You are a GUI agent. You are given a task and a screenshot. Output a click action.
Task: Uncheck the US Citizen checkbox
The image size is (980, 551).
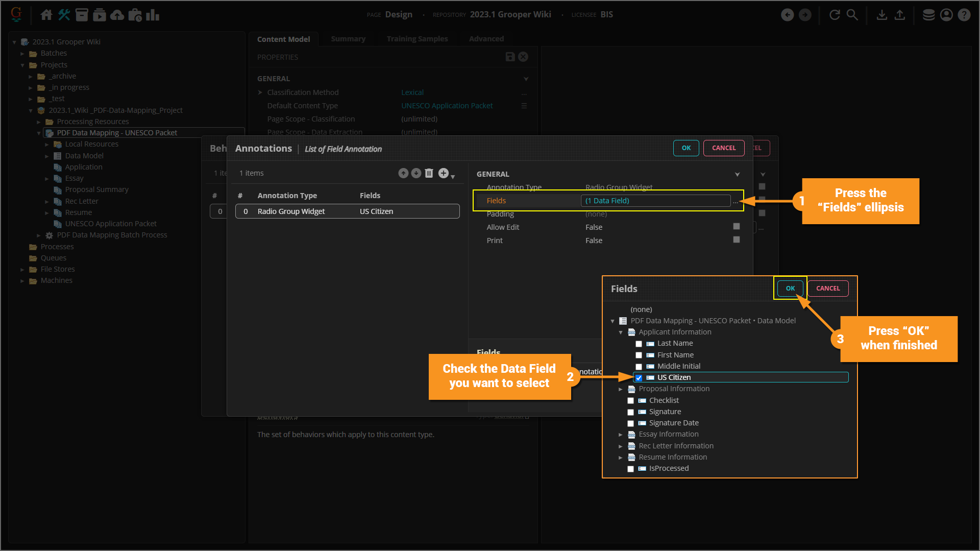[x=639, y=378]
